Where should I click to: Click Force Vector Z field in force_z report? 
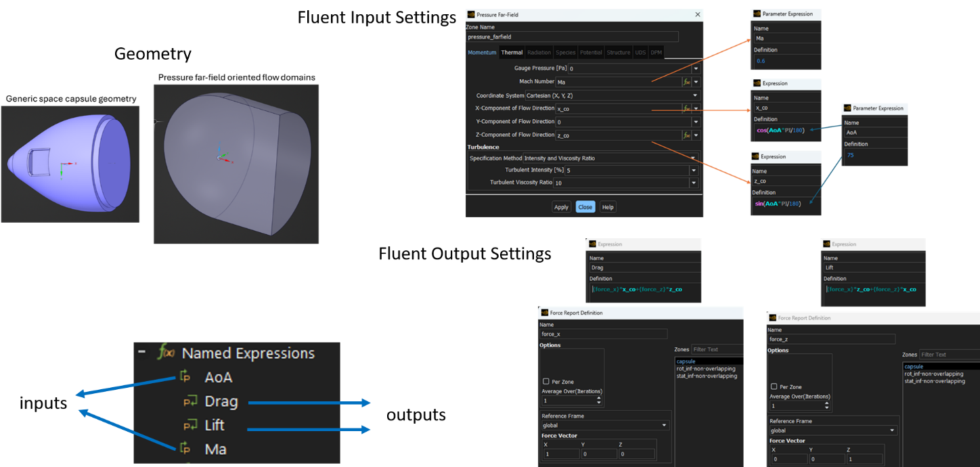click(864, 459)
